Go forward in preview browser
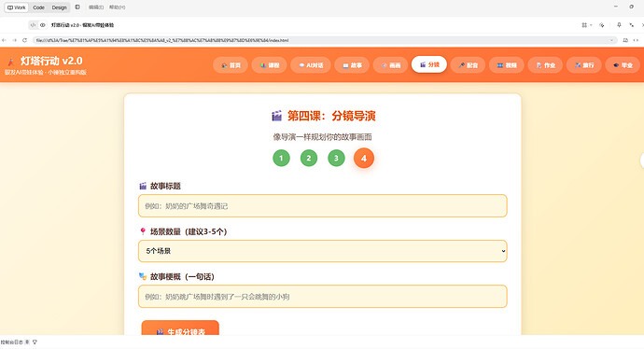 point(14,40)
